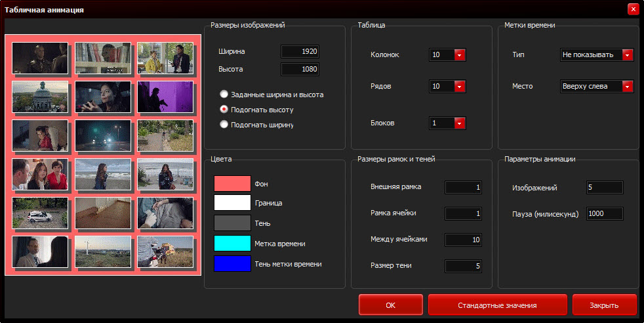Focus the Пауза (милисекунд) input field
The width and height of the screenshot is (644, 323).
point(604,214)
